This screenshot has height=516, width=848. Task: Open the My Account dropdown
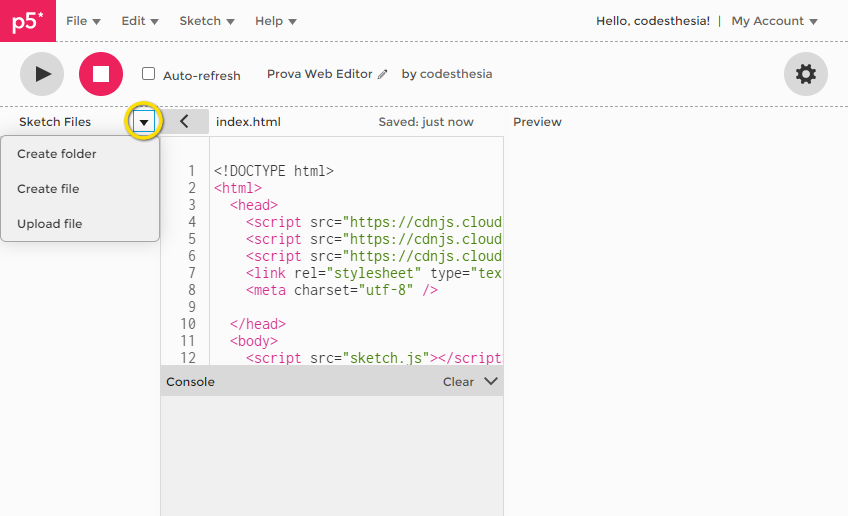pos(774,21)
